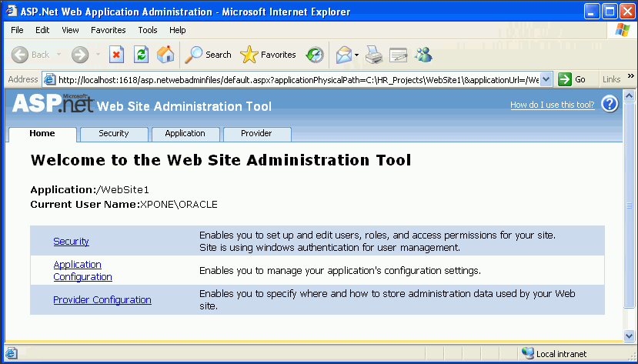Screen dimensions: 638x364
Task: Switch to the Application tab
Action: (x=185, y=134)
